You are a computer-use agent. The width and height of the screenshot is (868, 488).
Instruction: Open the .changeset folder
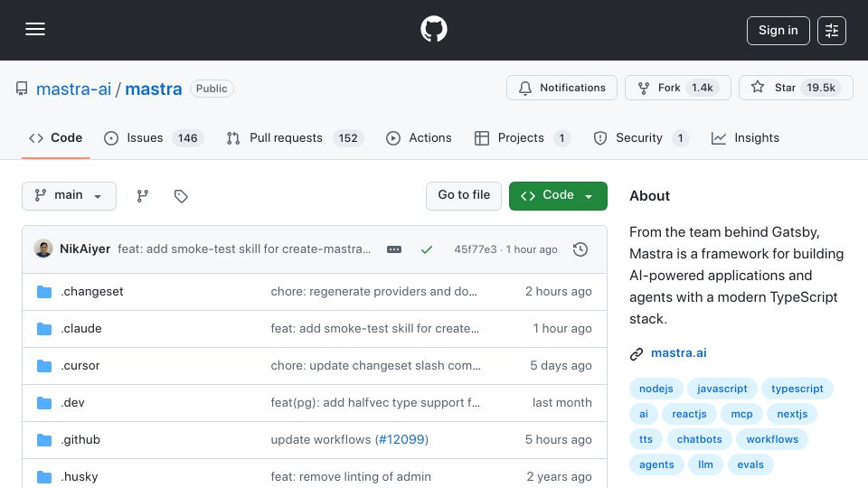pos(92,292)
